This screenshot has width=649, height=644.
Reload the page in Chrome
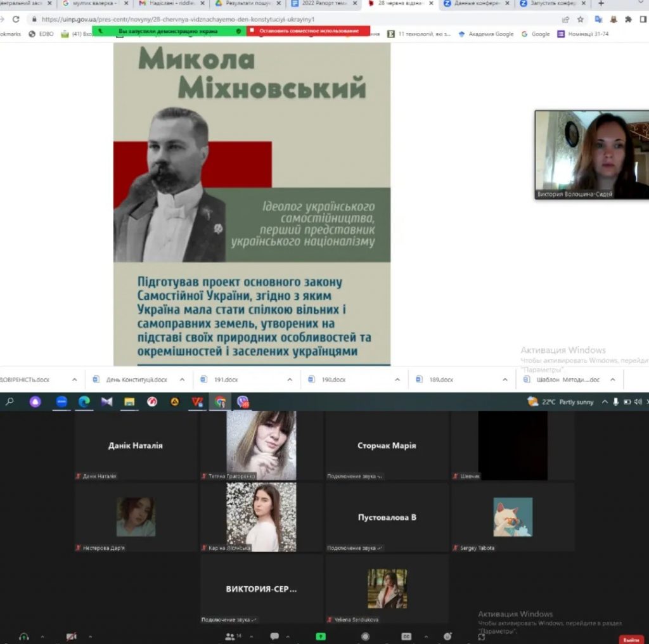click(x=16, y=19)
